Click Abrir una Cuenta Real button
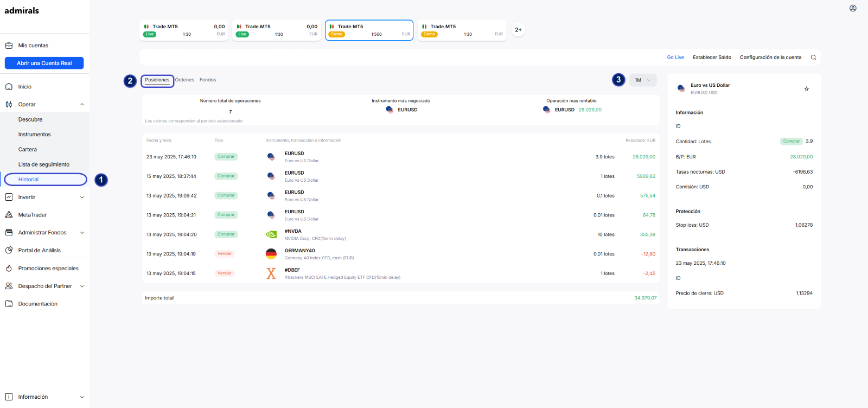 [44, 63]
